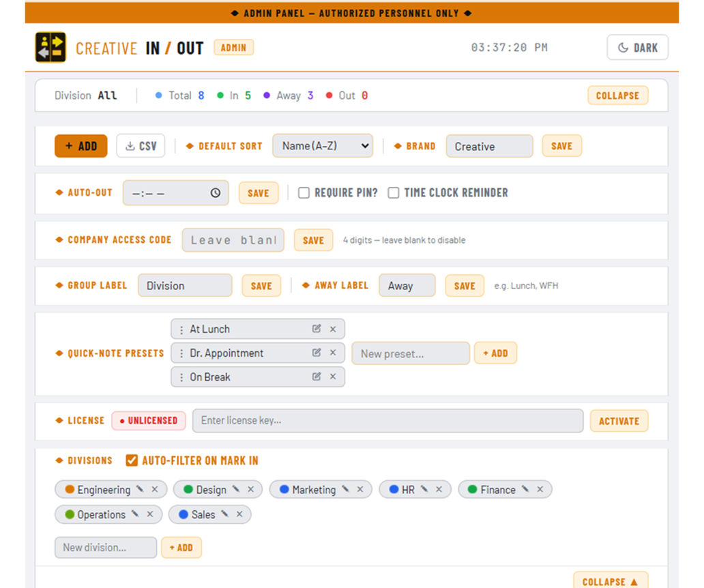Click the Creative In/Out app logo
This screenshot has width=704, height=588.
coord(50,47)
